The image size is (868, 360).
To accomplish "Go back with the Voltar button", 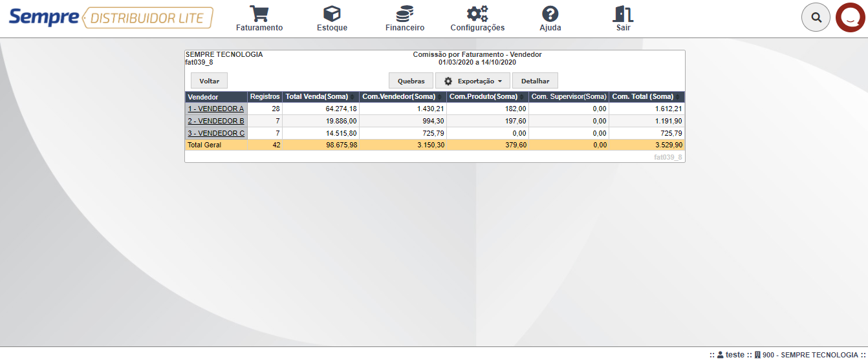I will tap(209, 81).
